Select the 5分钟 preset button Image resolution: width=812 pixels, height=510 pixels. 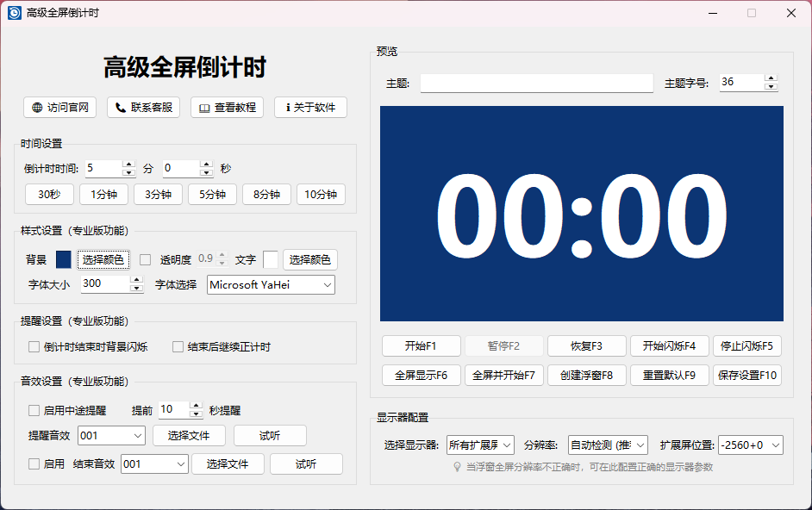click(x=212, y=194)
